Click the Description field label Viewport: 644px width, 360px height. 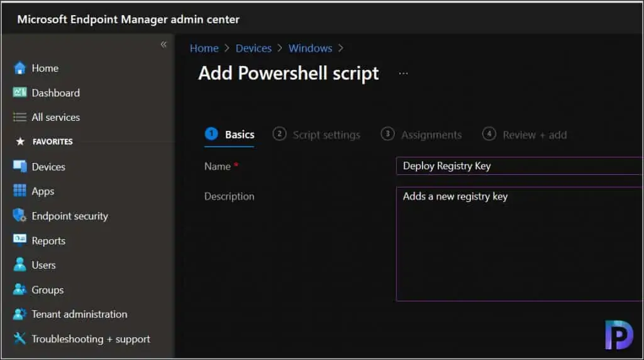pos(229,196)
